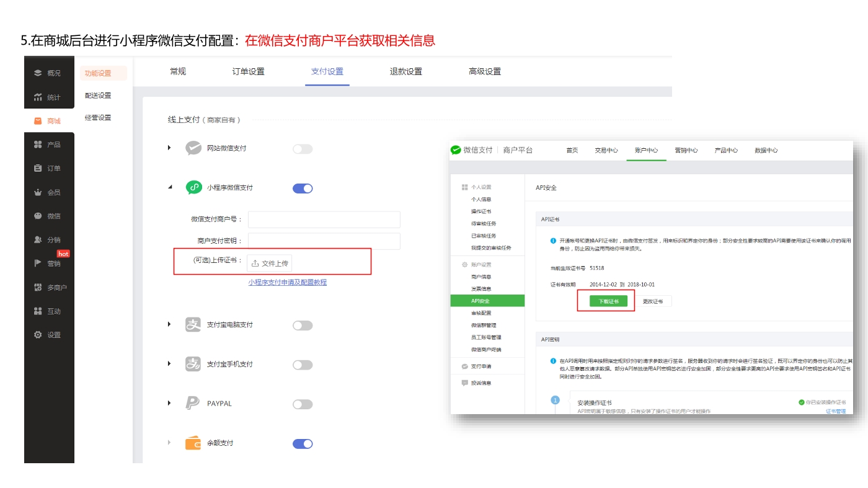868x488 pixels.
Task: Switch to the 退款设置 tab
Action: click(x=406, y=71)
